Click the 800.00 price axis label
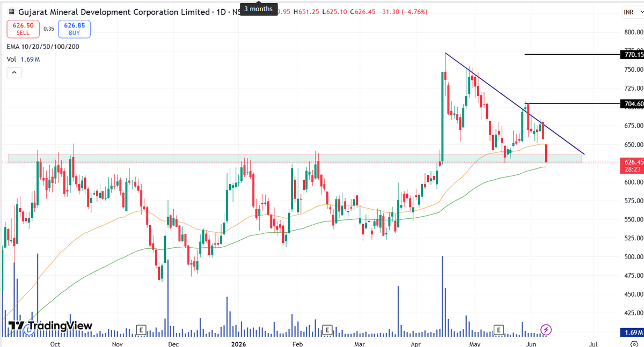644x347 pixels. 633,32
